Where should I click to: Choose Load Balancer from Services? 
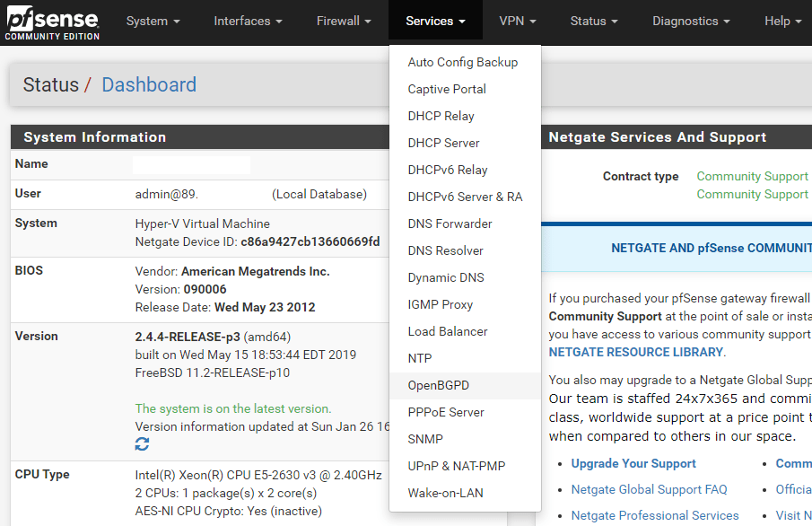pyautogui.click(x=465, y=331)
